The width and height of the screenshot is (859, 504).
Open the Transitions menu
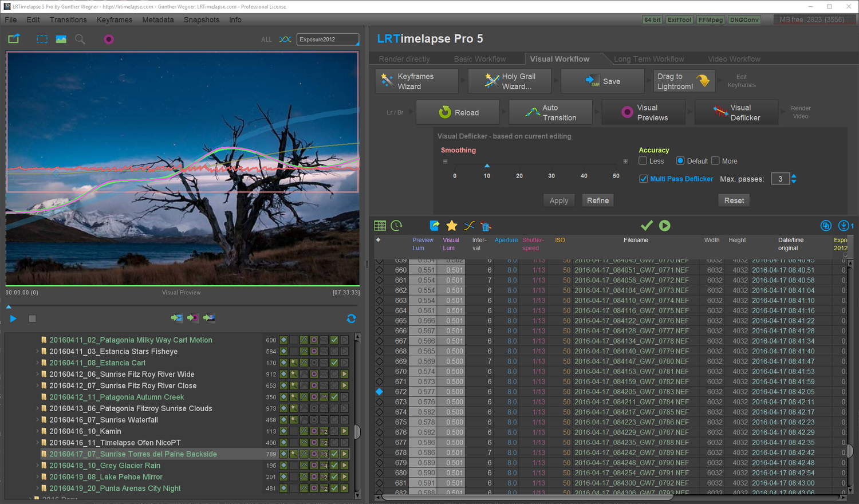[68, 19]
